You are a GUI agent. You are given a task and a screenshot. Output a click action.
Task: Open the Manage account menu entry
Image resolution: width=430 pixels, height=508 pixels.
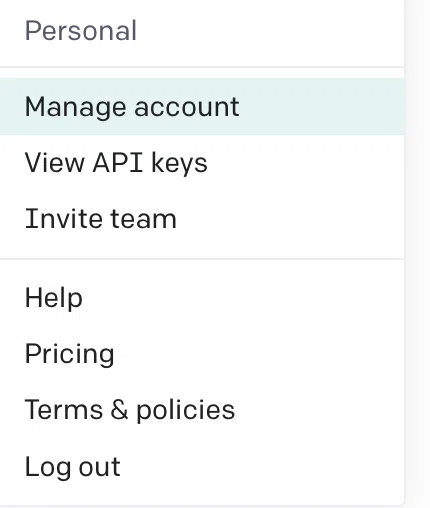pos(202,107)
